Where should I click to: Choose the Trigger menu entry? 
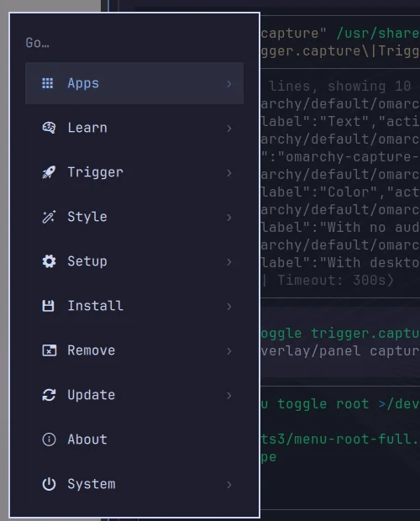pos(134,172)
